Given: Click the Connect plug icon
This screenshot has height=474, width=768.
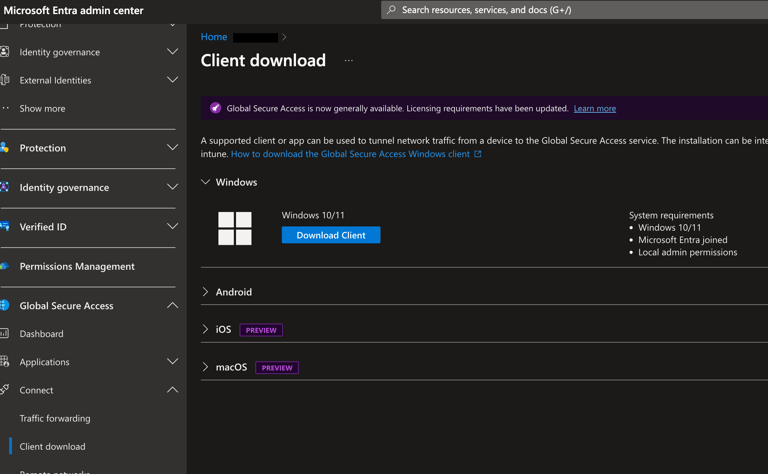Looking at the screenshot, I should click(x=4, y=390).
